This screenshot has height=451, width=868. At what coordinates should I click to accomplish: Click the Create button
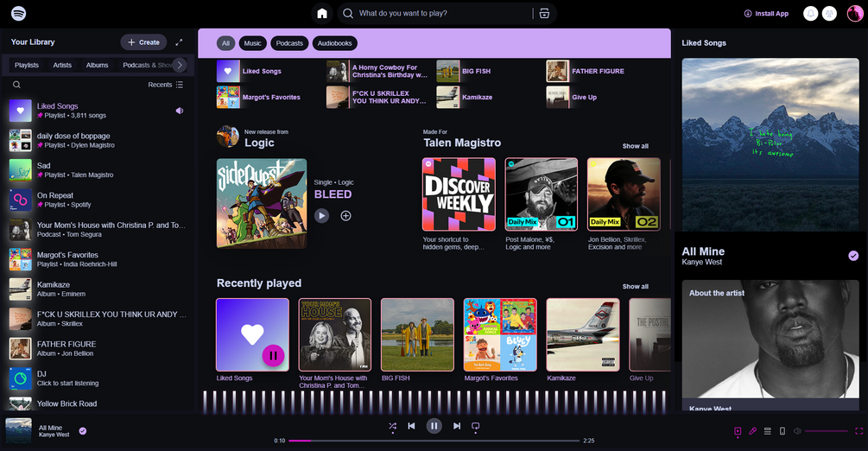pyautogui.click(x=143, y=42)
